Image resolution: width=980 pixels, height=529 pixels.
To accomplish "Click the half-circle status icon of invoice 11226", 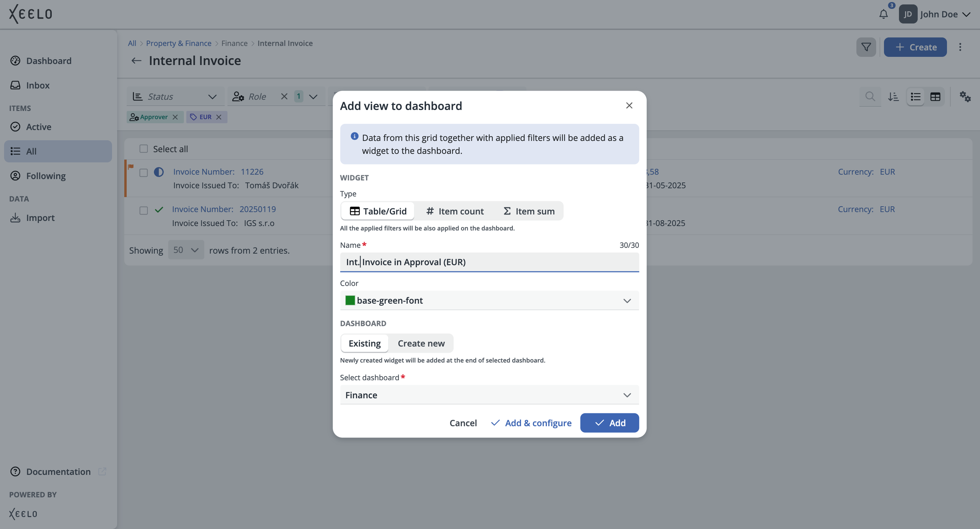I will pos(159,172).
